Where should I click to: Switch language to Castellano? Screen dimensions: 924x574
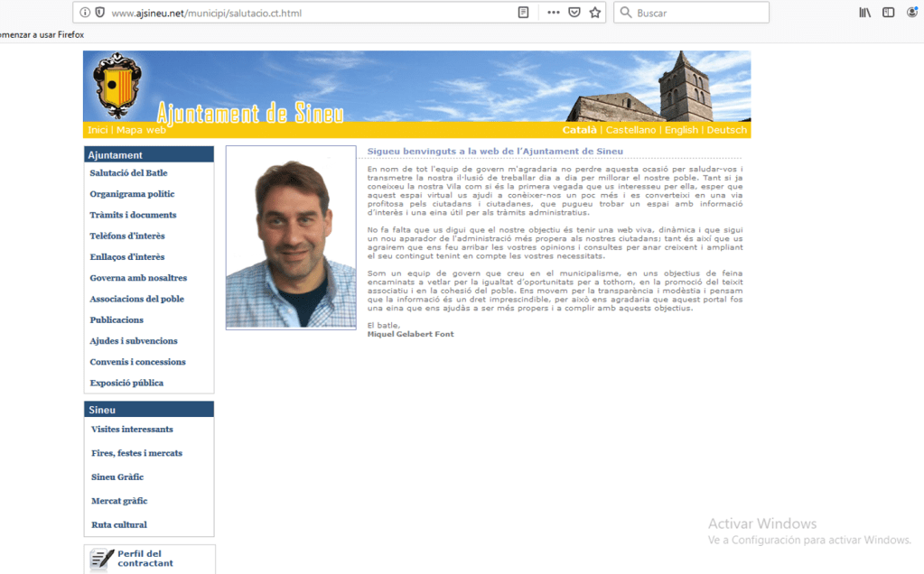[x=630, y=130]
